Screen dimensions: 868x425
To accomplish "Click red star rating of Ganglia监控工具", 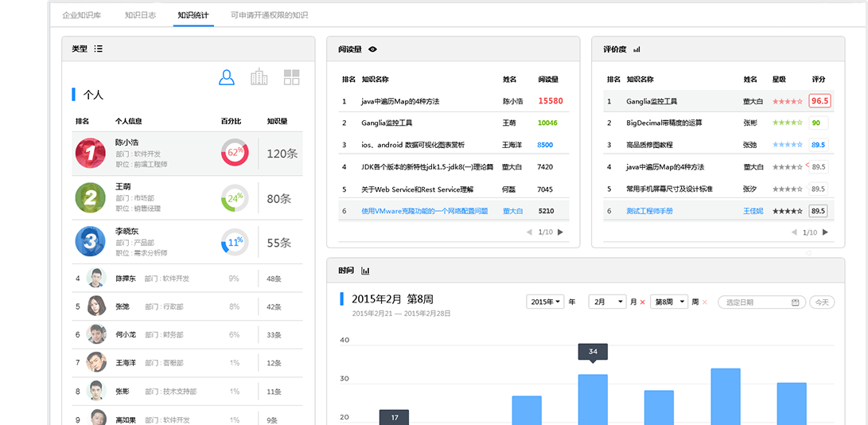I will click(787, 101).
